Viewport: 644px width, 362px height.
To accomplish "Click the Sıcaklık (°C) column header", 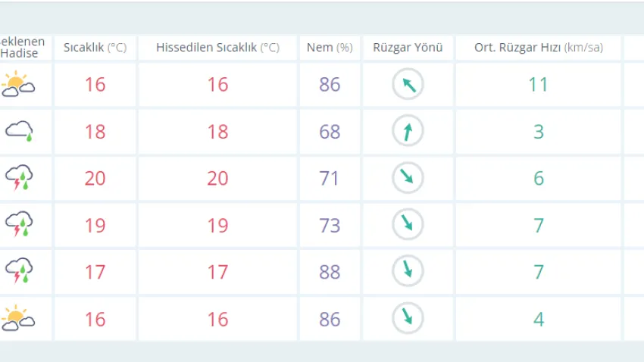I will pos(95,48).
